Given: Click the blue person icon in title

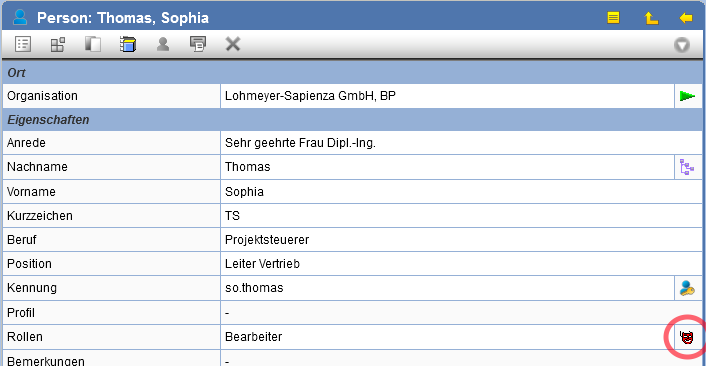Looking at the screenshot, I should 20,17.
